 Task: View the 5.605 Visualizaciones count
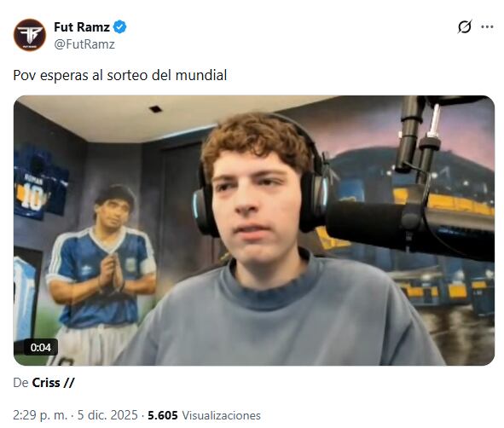[204, 415]
